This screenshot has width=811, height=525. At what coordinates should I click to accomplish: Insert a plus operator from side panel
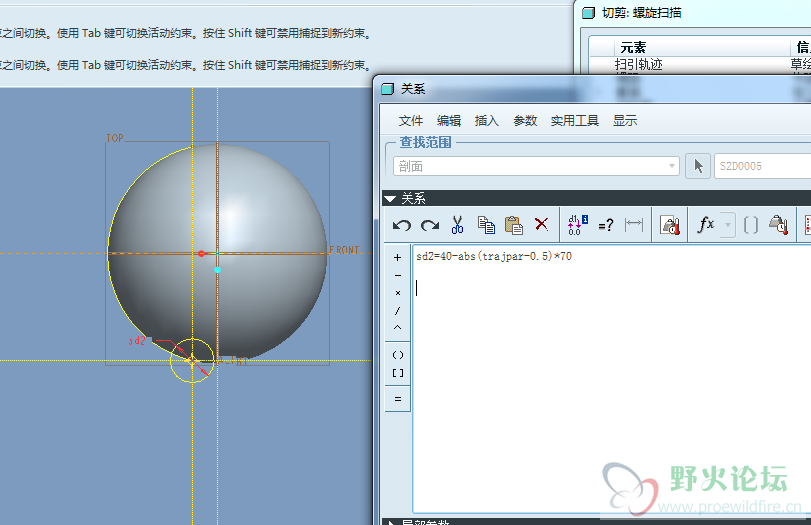pyautogui.click(x=397, y=257)
